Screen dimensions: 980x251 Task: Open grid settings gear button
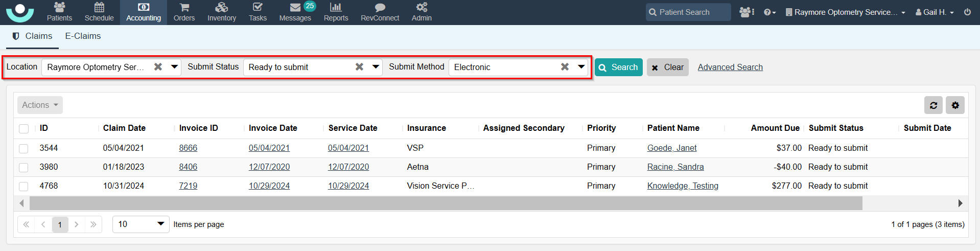pyautogui.click(x=955, y=105)
